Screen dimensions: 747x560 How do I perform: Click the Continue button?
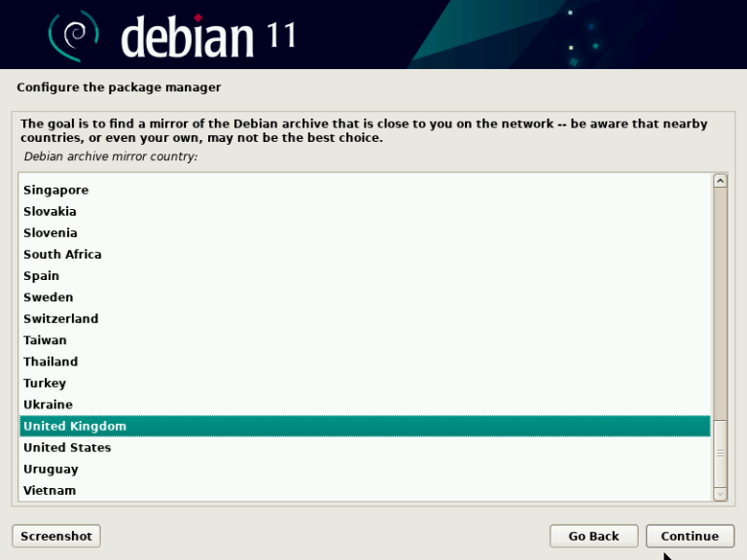point(690,536)
